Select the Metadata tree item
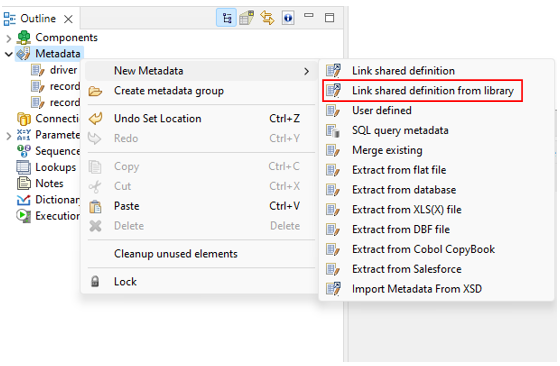The height and width of the screenshot is (366, 560). [50, 54]
